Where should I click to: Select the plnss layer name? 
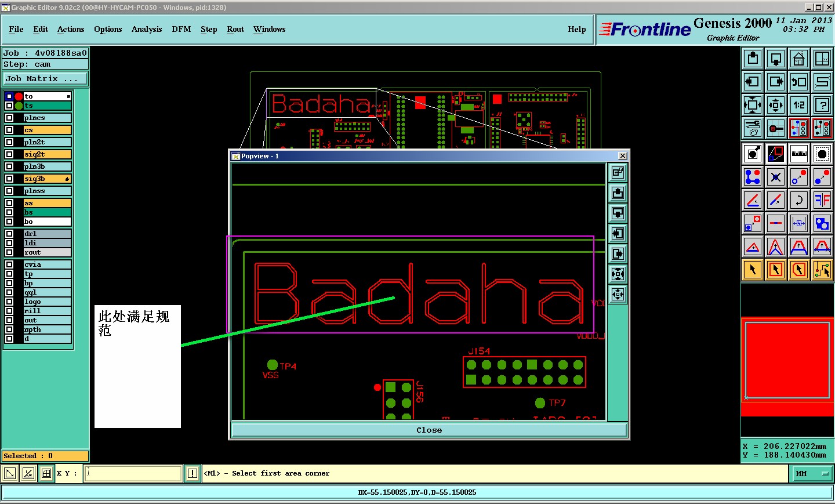click(48, 191)
